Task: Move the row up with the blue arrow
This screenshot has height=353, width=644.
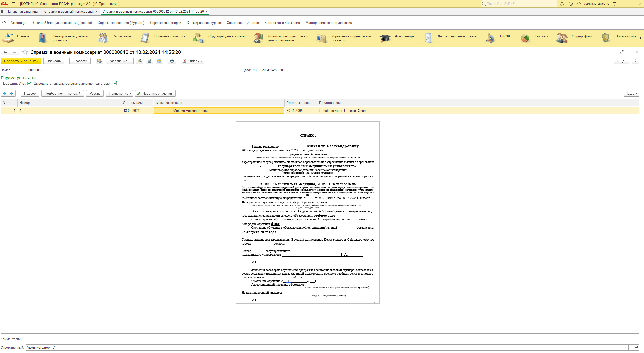Action: point(4,93)
